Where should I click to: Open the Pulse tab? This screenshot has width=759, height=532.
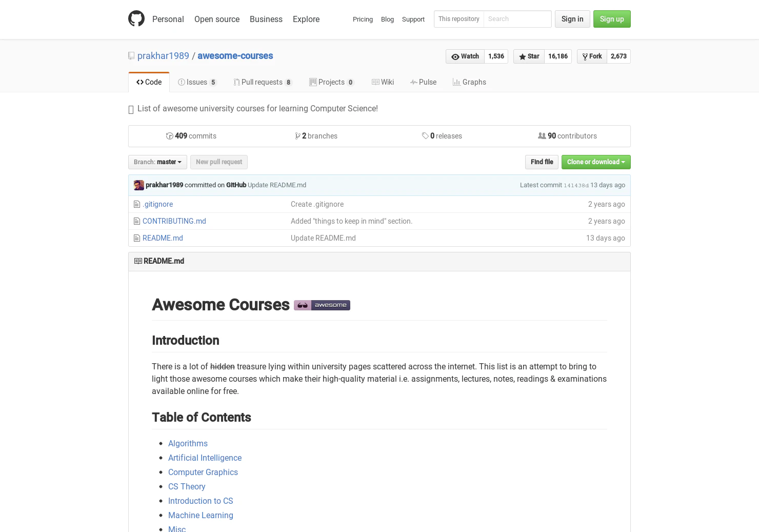[x=423, y=82]
